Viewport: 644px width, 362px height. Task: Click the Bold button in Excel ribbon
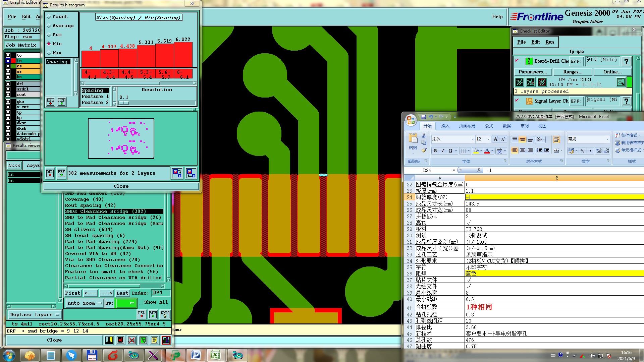tap(435, 151)
